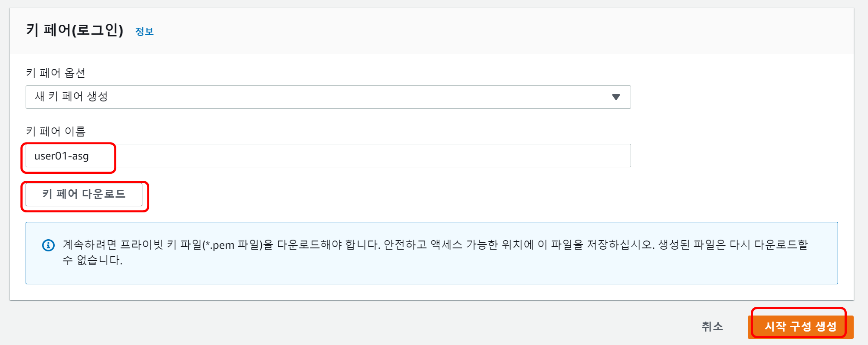Click the selected 새 키 페어 생성 text
Viewport: 868px width, 345px height.
click(71, 97)
